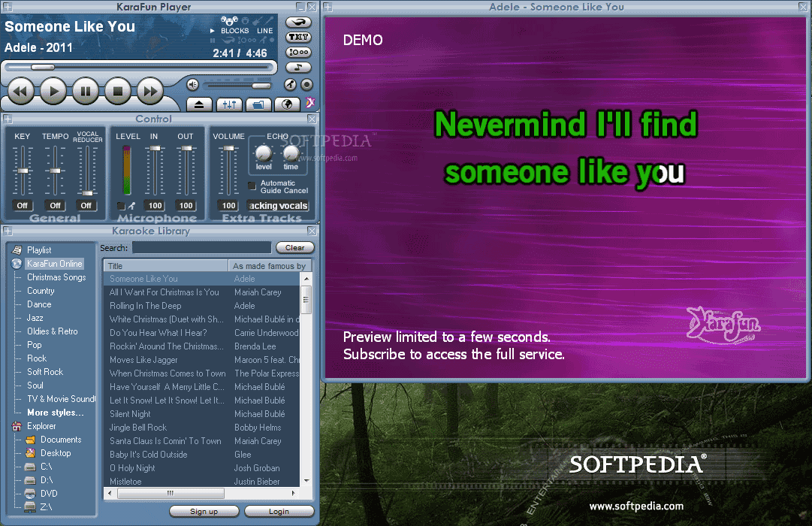Click the microphone IN slider handle

pyautogui.click(x=155, y=148)
